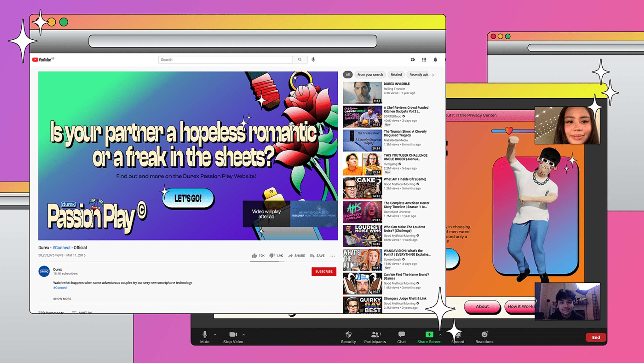Click the front browser window address bar
The image size is (644, 363).
click(x=233, y=41)
